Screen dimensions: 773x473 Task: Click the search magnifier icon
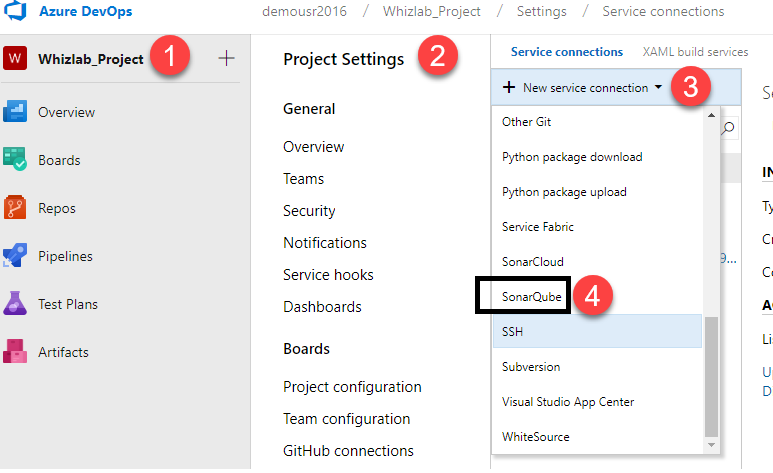tap(728, 127)
